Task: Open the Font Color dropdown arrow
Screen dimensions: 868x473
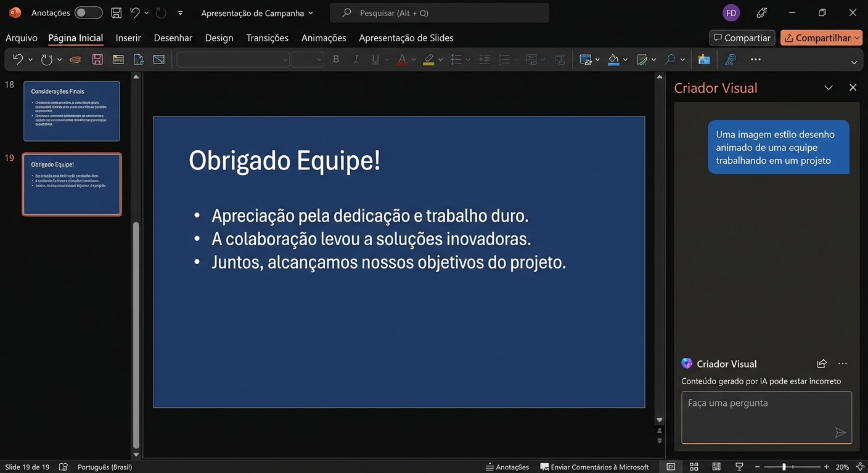Action: [412, 59]
